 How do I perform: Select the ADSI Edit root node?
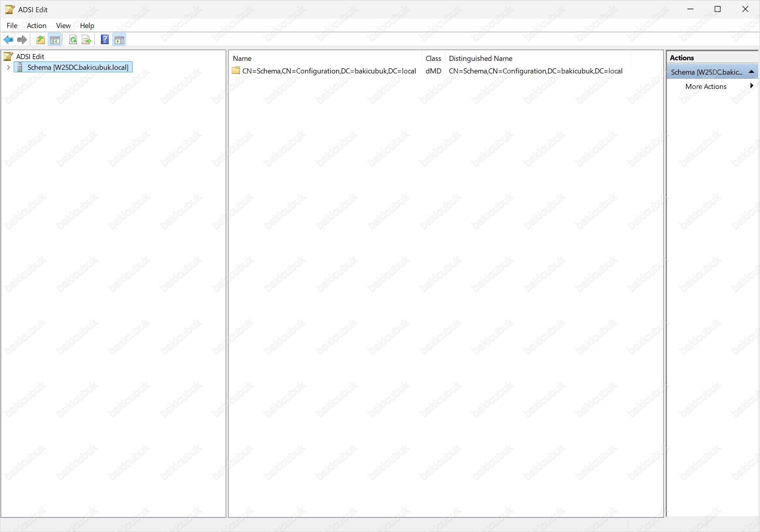30,56
